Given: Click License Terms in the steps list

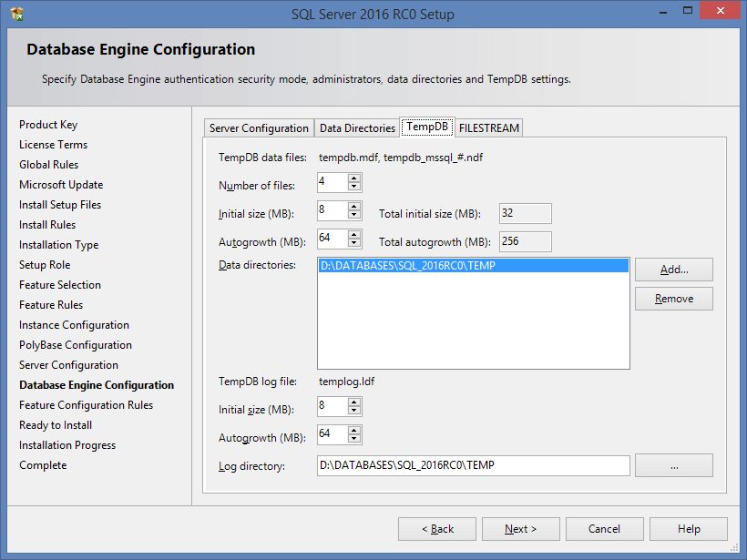Looking at the screenshot, I should [54, 145].
